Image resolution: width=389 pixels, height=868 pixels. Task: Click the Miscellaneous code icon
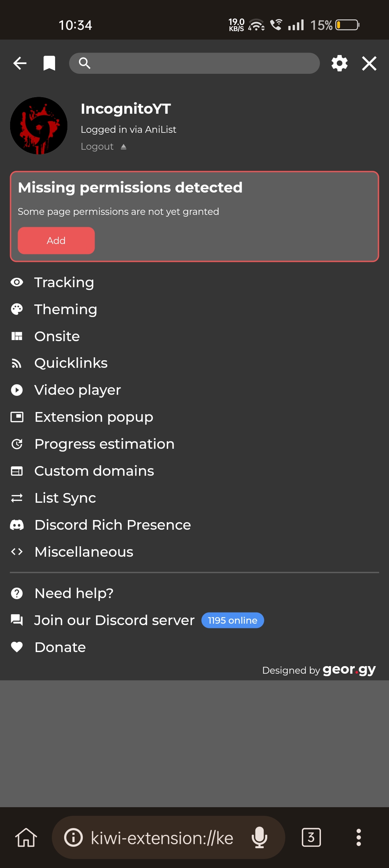pyautogui.click(x=17, y=551)
